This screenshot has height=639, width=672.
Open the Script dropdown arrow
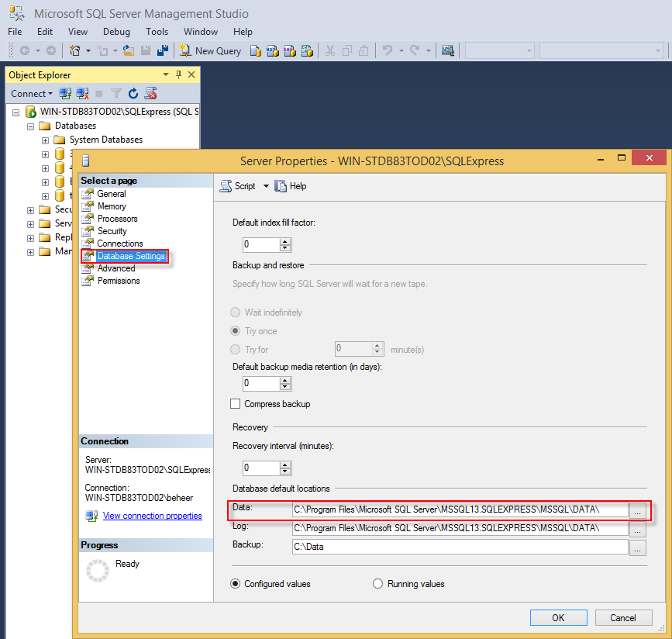[266, 186]
